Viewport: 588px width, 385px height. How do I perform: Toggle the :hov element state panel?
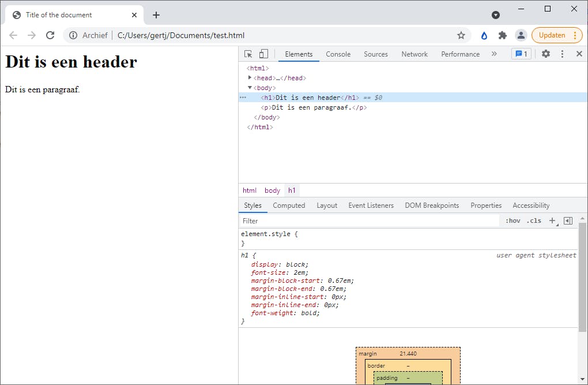[x=512, y=220]
